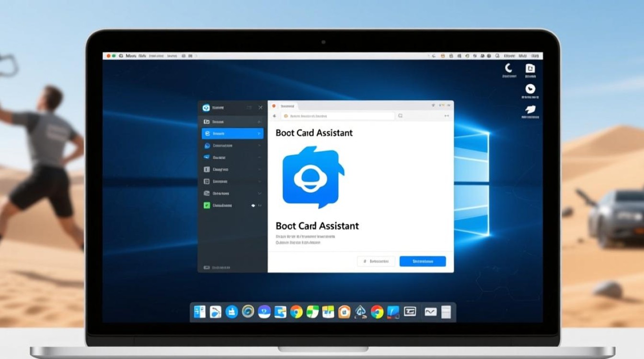Toggle the white switch on the green sidebar row
The width and height of the screenshot is (644, 359).
click(x=253, y=205)
